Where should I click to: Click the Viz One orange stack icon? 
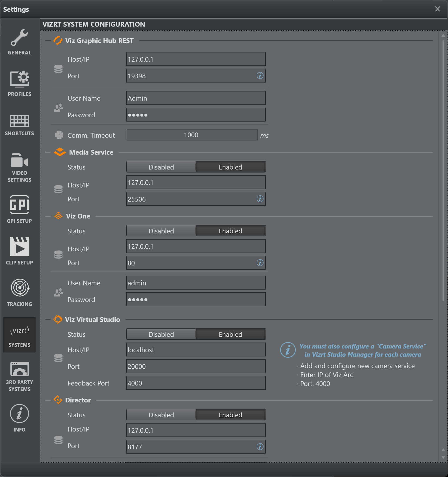pos(58,216)
